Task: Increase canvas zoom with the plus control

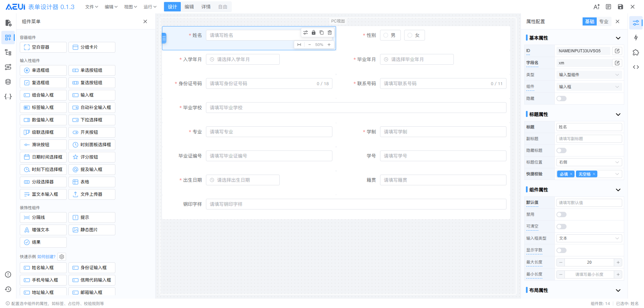Action: tap(329, 44)
